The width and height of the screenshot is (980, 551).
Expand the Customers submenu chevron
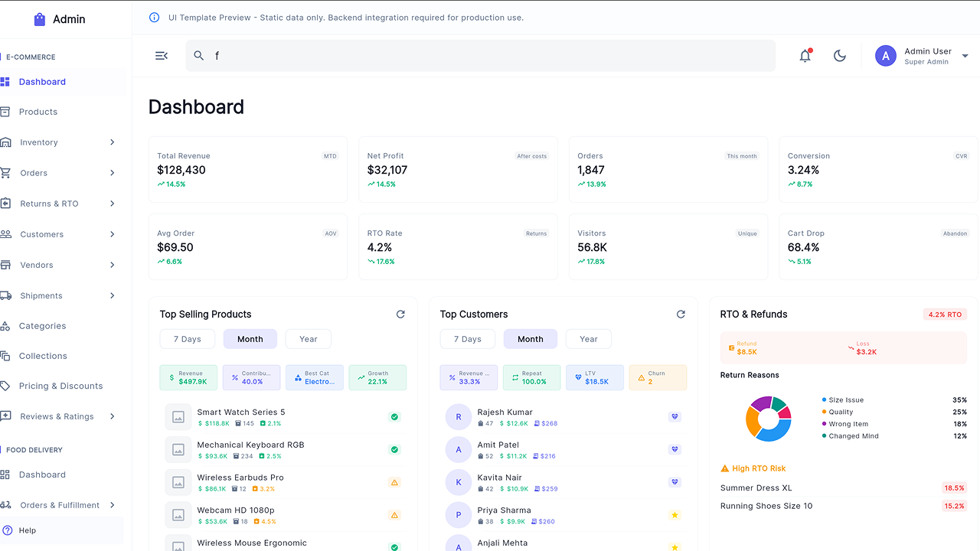point(113,234)
